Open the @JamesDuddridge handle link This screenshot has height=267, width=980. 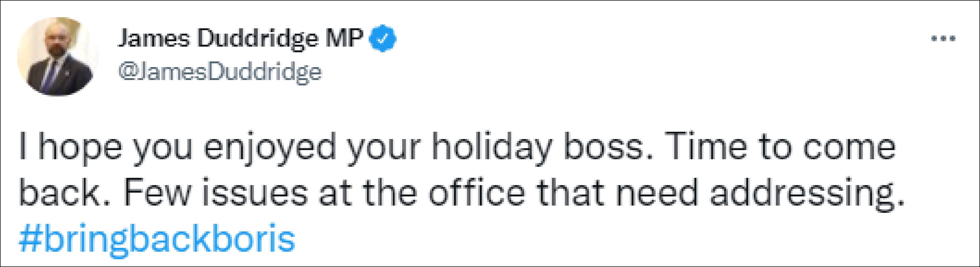pyautogui.click(x=220, y=72)
